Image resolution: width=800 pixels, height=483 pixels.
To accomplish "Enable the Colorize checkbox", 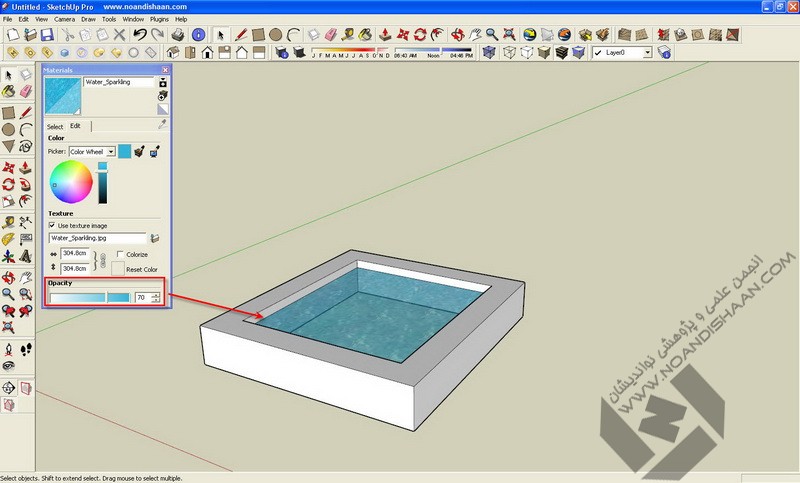I will tap(120, 255).
